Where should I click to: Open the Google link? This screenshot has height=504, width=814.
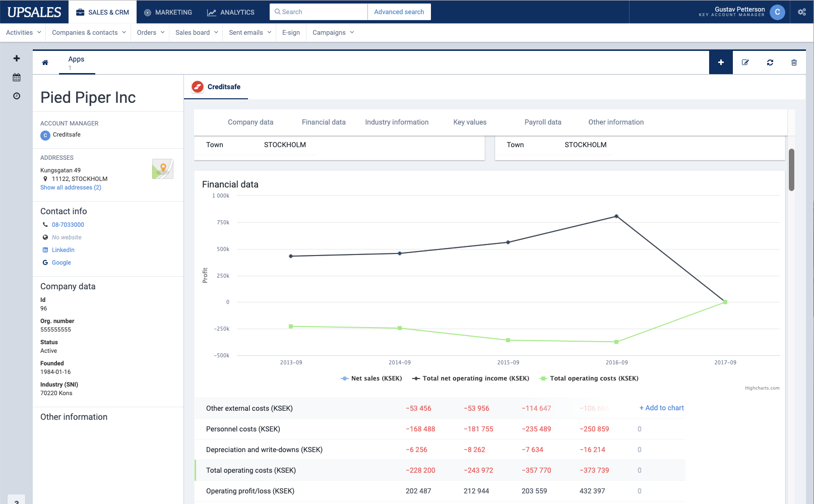[x=61, y=263]
